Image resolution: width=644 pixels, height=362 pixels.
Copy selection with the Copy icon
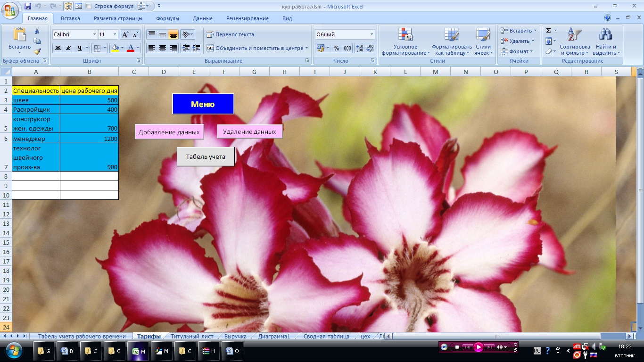click(37, 41)
